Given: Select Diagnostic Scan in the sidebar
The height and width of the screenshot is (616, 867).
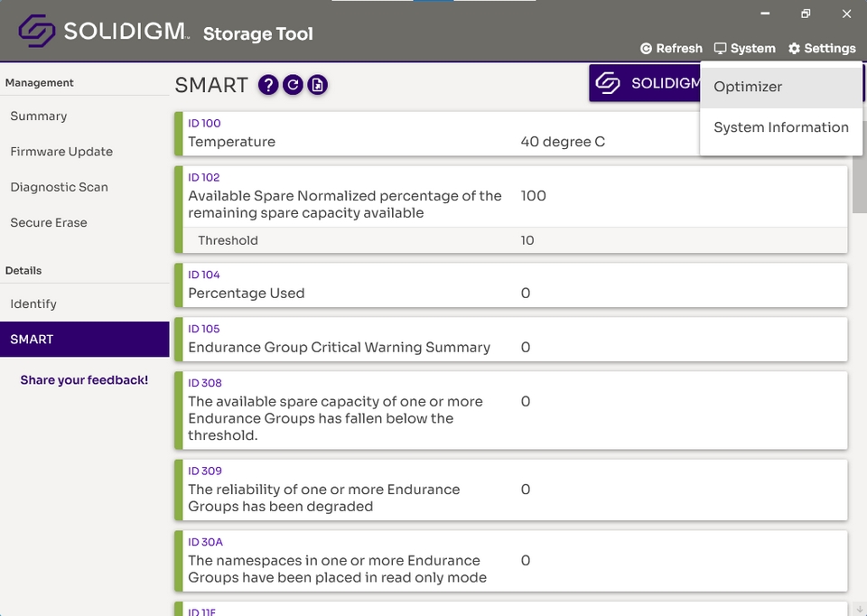Looking at the screenshot, I should click(x=85, y=187).
